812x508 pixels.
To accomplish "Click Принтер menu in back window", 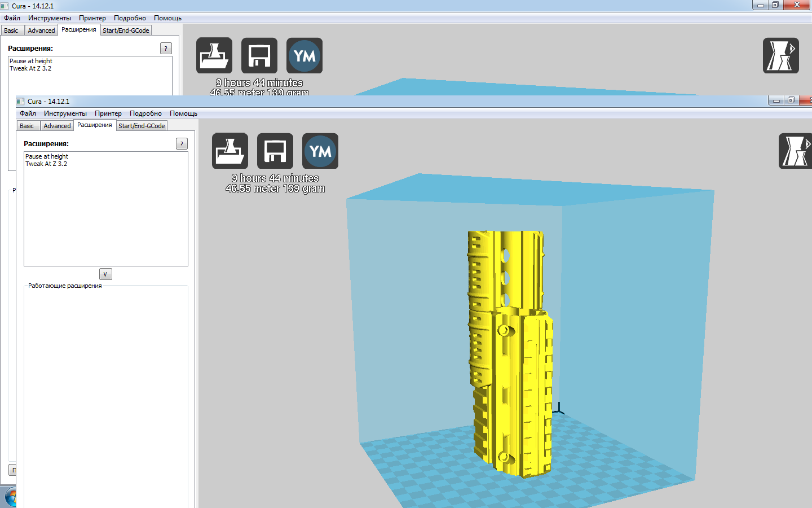I will point(92,18).
